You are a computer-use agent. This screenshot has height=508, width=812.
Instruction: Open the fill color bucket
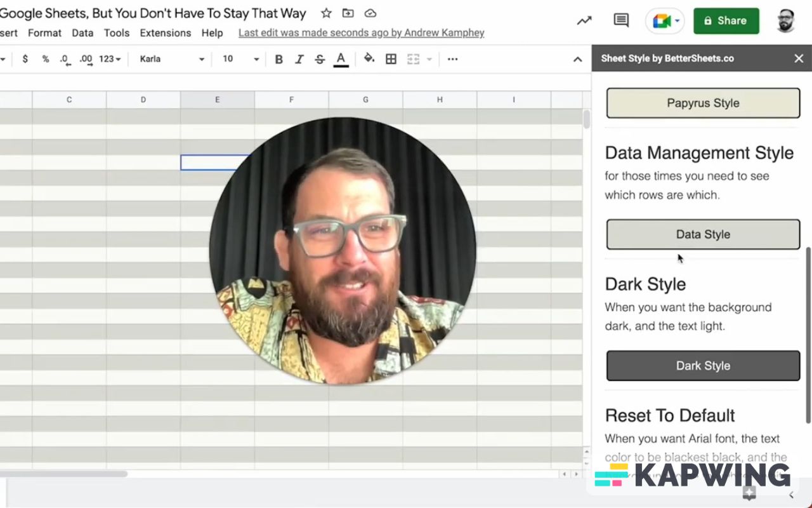click(x=369, y=59)
